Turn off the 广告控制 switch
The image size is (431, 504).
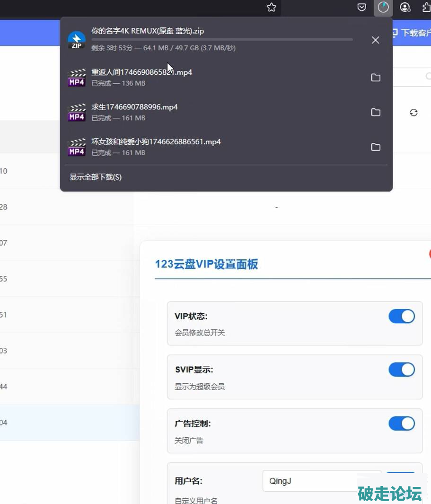point(401,424)
